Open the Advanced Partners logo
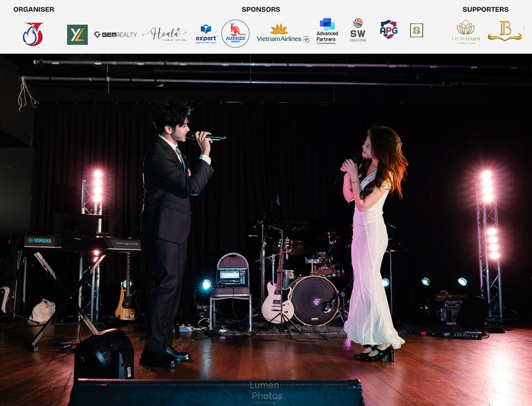Image resolution: width=532 pixels, height=406 pixels. click(x=327, y=31)
